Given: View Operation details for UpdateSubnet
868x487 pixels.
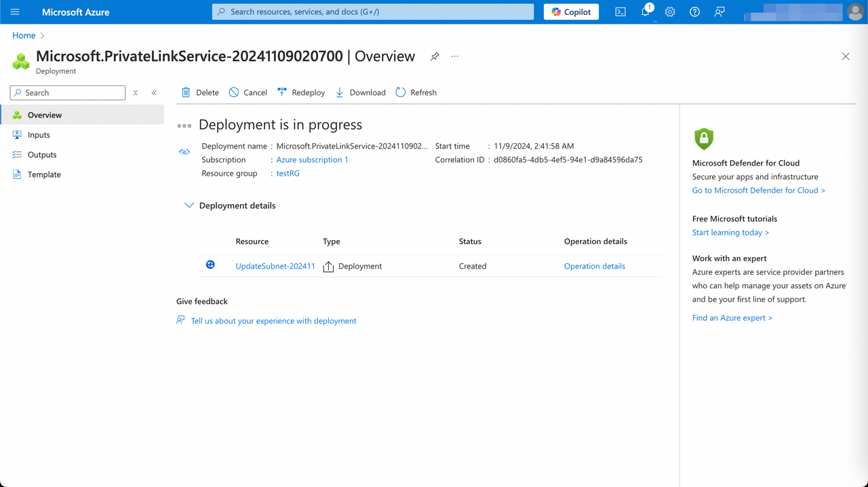Looking at the screenshot, I should (x=594, y=266).
